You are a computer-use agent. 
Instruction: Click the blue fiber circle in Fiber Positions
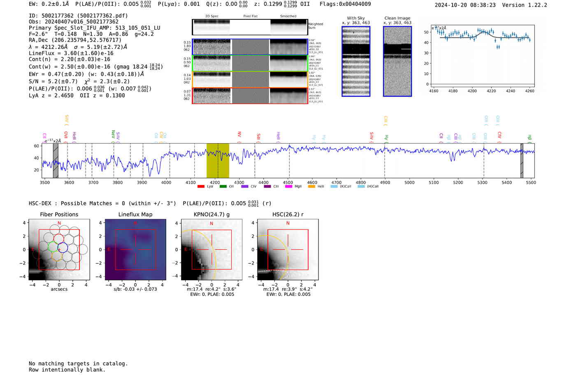pyautogui.click(x=63, y=248)
